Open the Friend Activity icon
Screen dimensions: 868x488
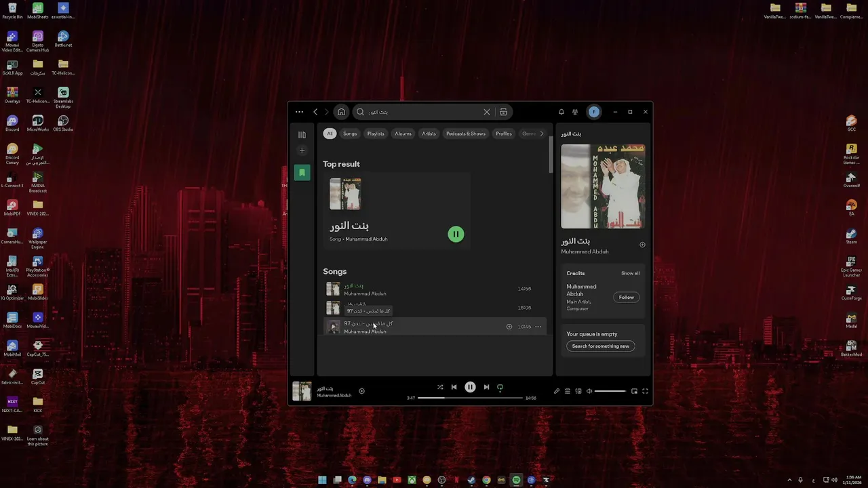[575, 112]
